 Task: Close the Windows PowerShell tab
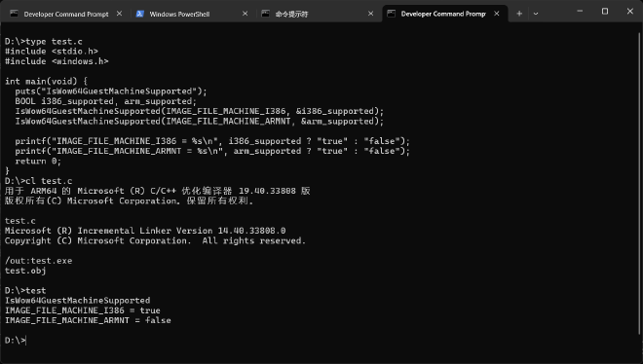coord(245,14)
